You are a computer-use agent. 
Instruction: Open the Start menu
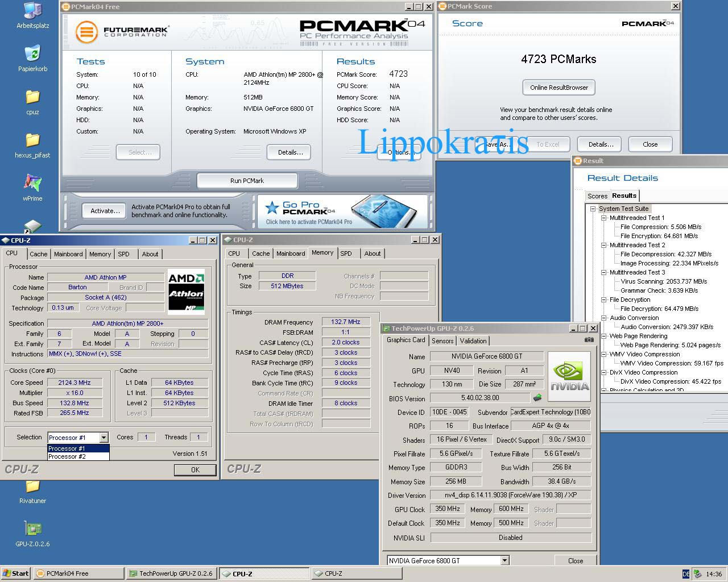16,573
